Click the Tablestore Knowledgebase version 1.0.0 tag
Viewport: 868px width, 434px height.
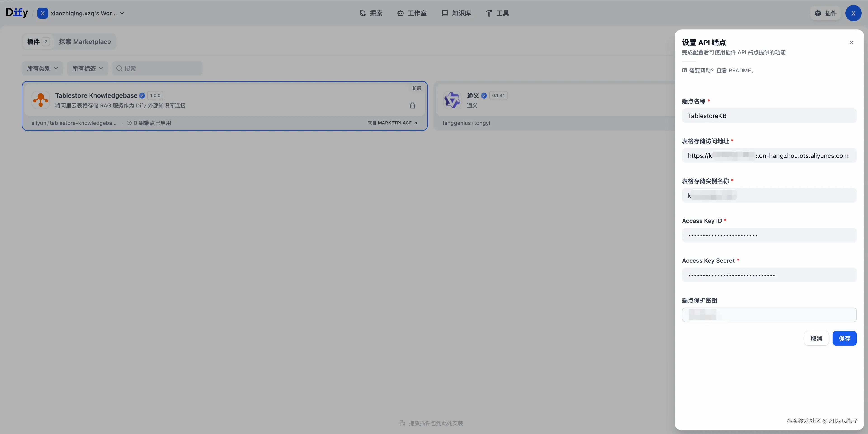(x=155, y=95)
